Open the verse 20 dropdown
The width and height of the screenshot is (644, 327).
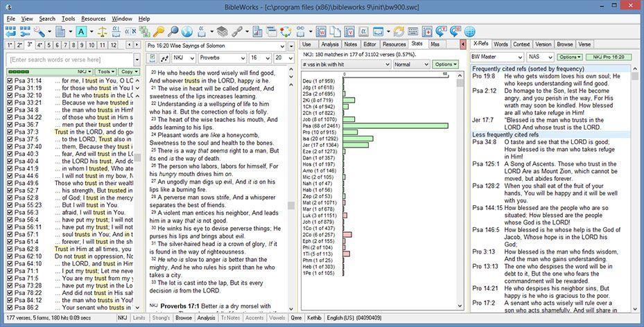coord(284,58)
